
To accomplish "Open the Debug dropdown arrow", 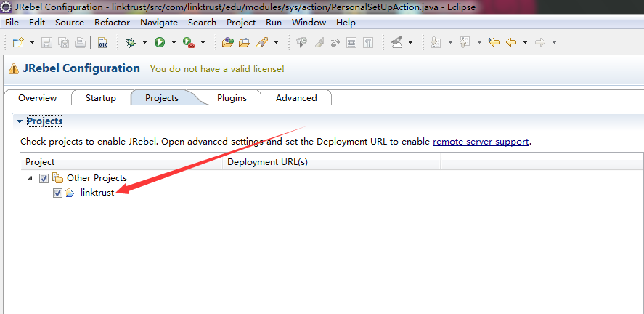I will point(144,42).
